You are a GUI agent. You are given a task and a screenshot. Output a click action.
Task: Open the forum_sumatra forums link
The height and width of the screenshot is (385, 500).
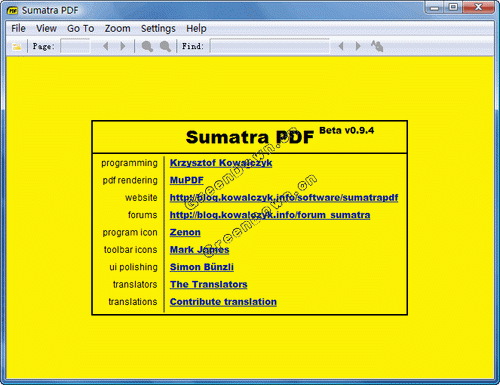(270, 215)
